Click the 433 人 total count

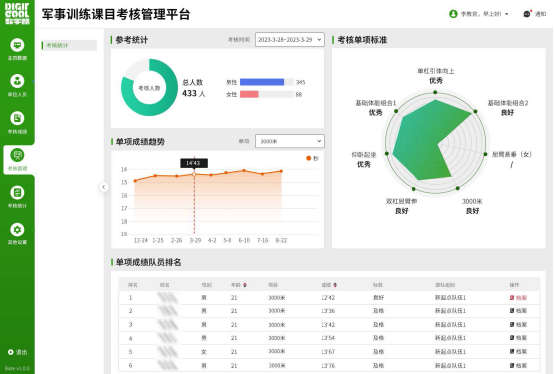click(193, 93)
